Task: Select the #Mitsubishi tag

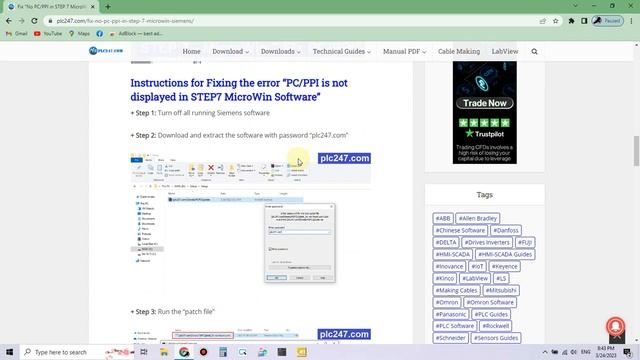Action: (501, 290)
